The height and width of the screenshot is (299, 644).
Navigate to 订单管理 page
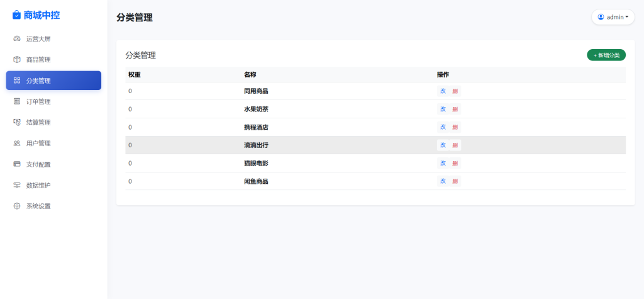pos(53,101)
